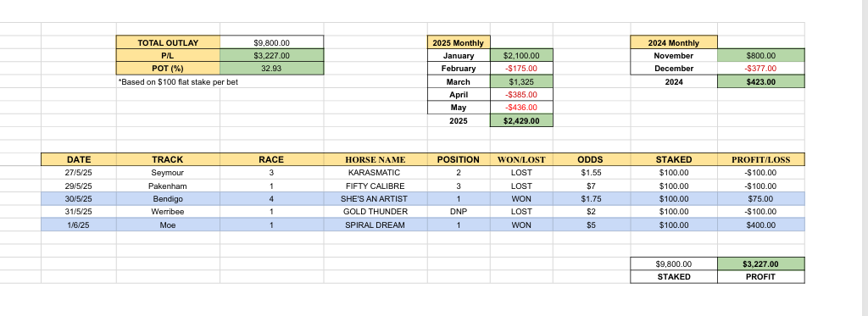Select December loss cell -$377.00
868x316 pixels.
(x=761, y=69)
